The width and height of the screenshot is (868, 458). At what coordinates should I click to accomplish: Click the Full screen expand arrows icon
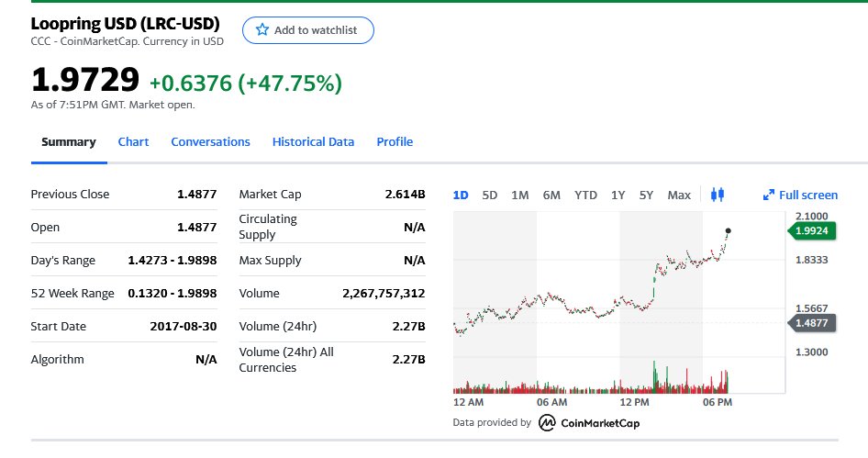click(768, 195)
